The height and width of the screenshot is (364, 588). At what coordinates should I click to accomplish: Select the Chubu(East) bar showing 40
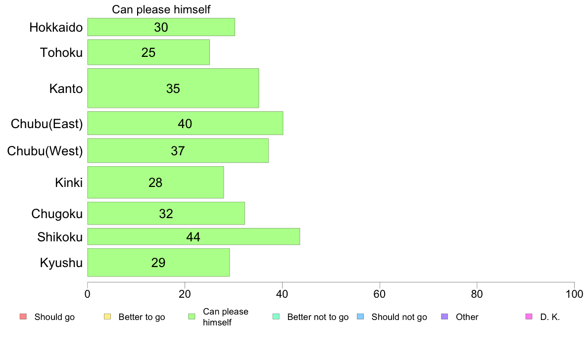pos(185,123)
